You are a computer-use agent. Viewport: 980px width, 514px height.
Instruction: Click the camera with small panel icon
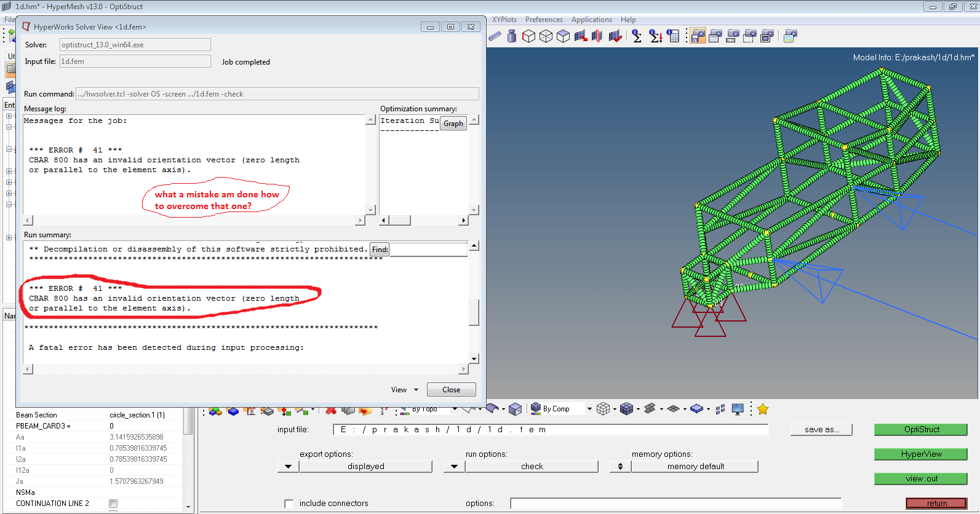pyautogui.click(x=732, y=36)
